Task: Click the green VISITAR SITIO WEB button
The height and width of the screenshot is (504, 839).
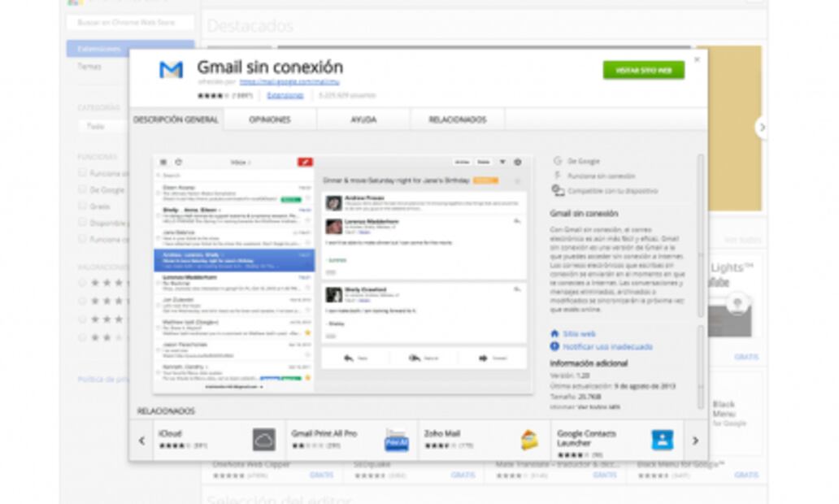Action: (642, 70)
